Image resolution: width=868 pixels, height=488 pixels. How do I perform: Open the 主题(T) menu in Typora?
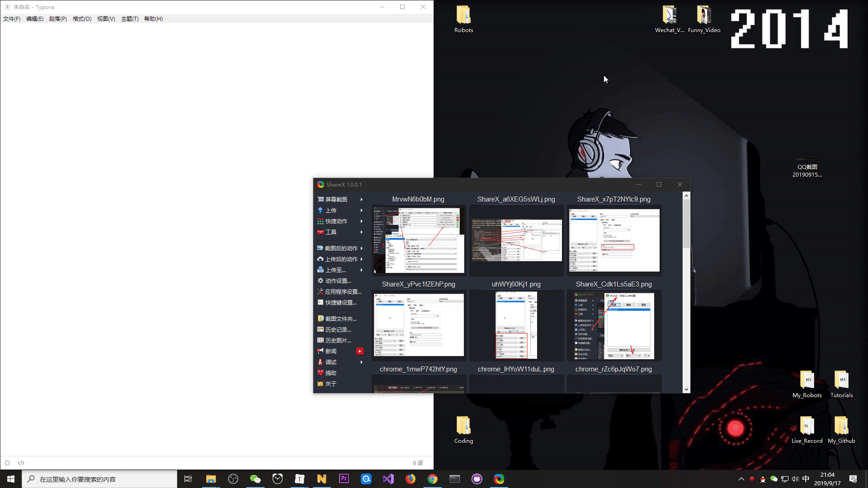[x=130, y=19]
